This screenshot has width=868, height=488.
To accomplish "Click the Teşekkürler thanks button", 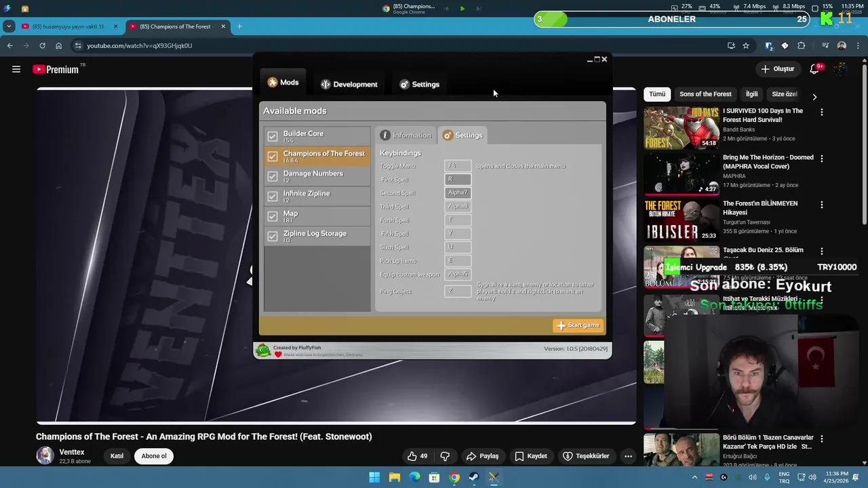I will 587,456.
